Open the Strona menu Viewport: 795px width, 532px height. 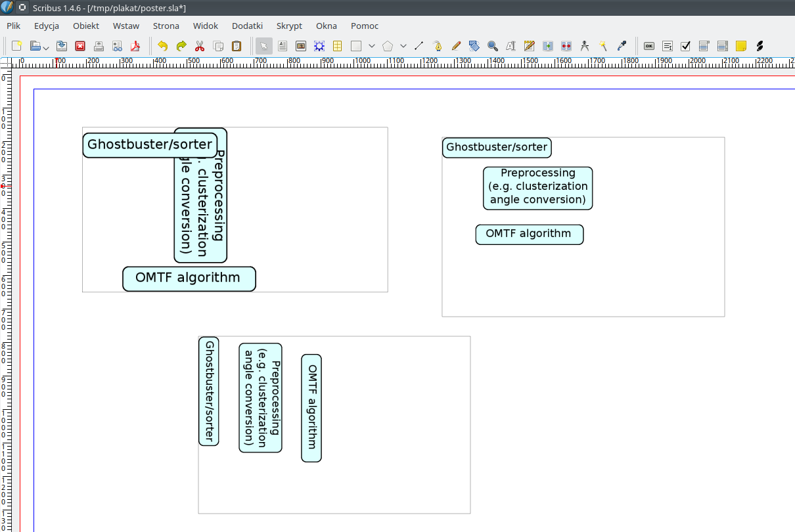(166, 26)
